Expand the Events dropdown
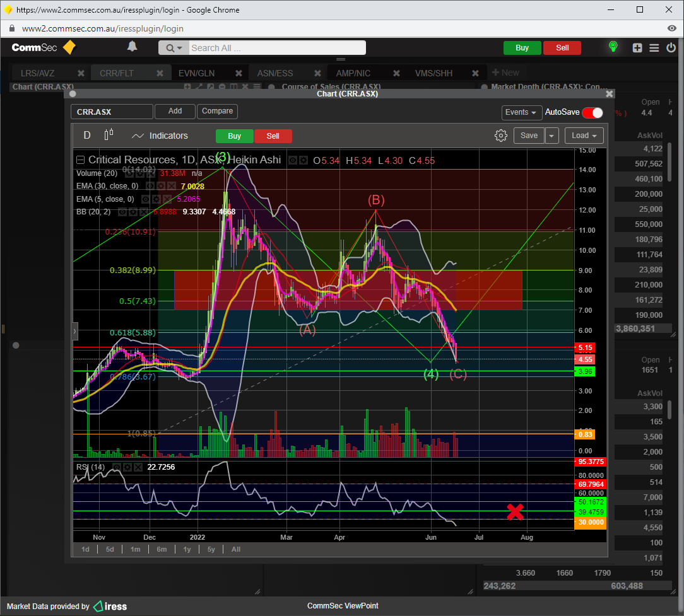This screenshot has height=616, width=684. [522, 112]
